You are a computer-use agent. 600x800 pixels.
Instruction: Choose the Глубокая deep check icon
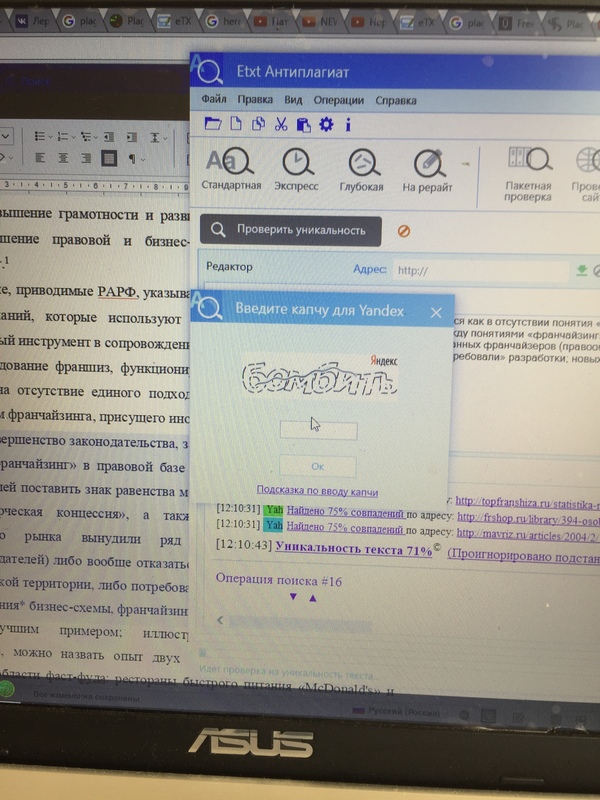click(x=361, y=163)
